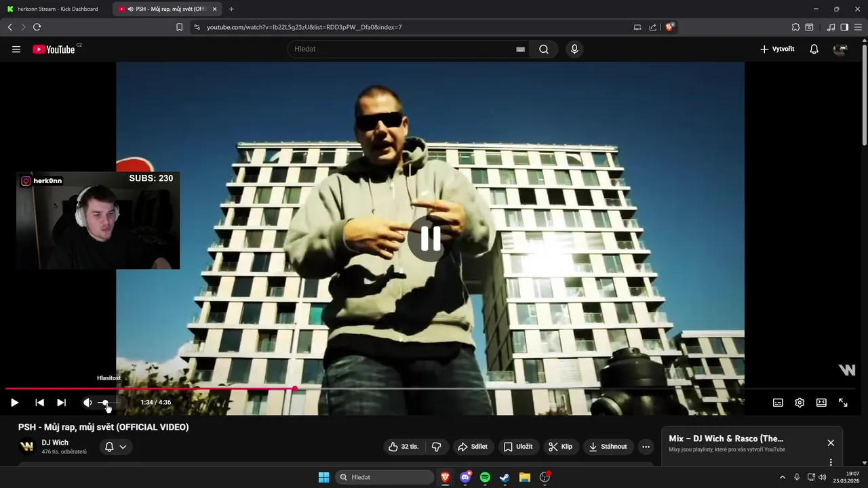Open the on-screen keyboard icon in search box
The image size is (868, 488).
[x=520, y=49]
